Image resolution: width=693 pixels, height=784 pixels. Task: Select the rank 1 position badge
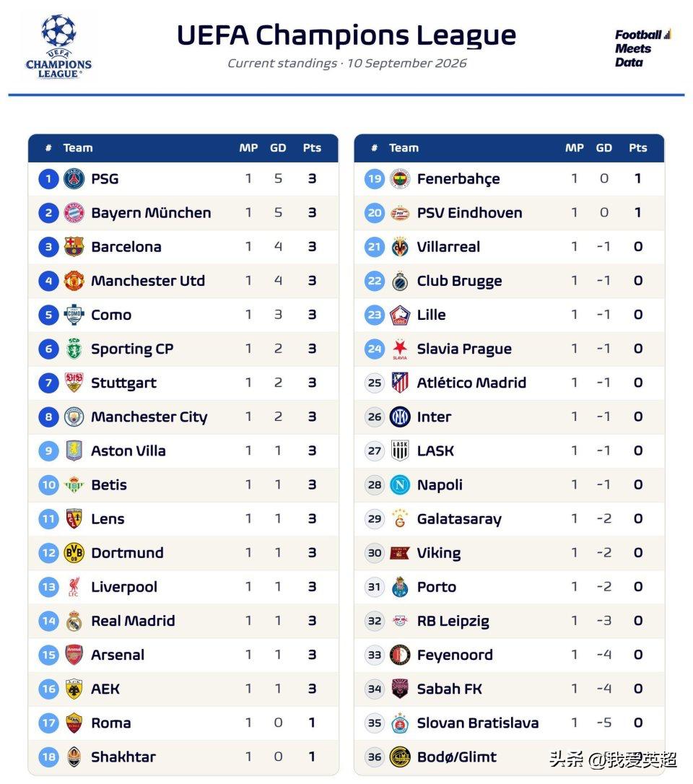coord(48,178)
